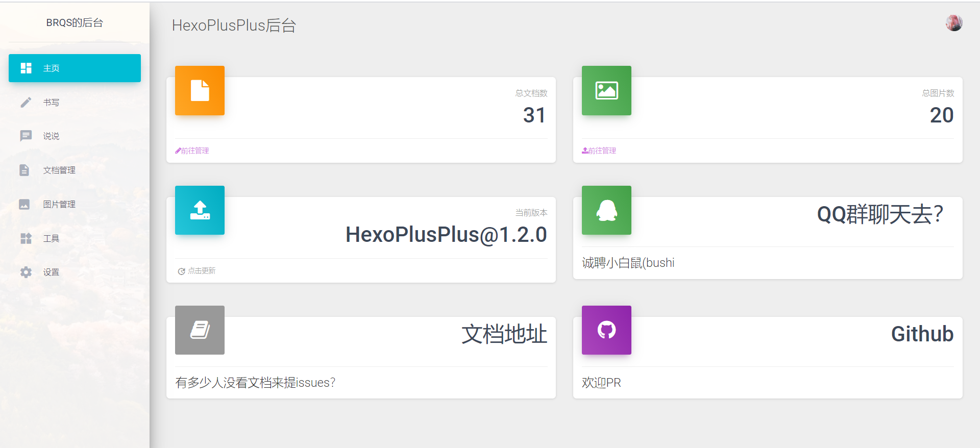
Task: Click the picture icon beside 图片管理
Action: click(24, 204)
